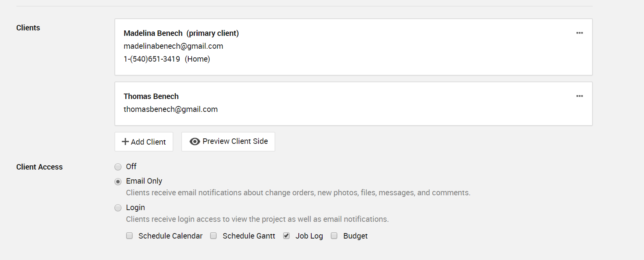The width and height of the screenshot is (644, 260).
Task: Select the Thomas Benech client name
Action: point(151,96)
